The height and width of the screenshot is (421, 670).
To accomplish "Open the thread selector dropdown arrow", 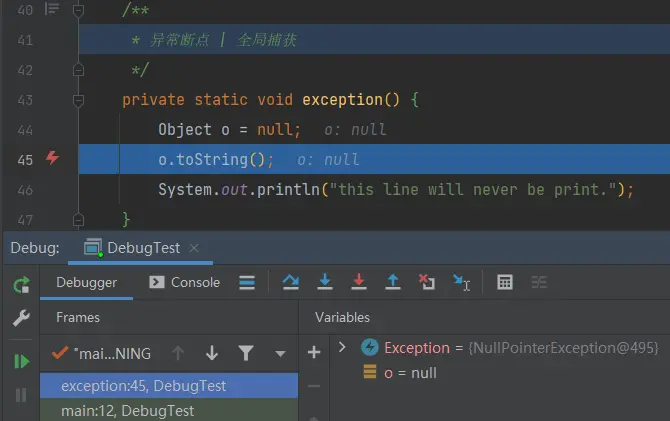I will (280, 354).
